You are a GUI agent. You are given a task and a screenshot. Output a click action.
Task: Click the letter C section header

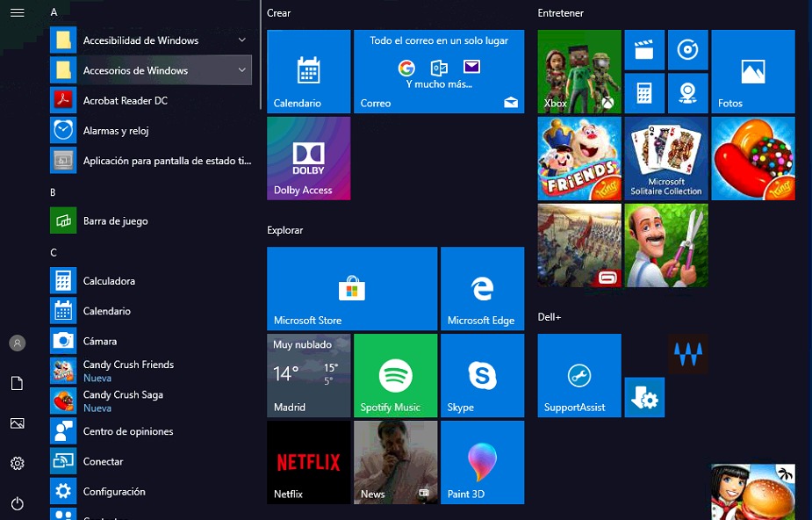[x=54, y=253]
